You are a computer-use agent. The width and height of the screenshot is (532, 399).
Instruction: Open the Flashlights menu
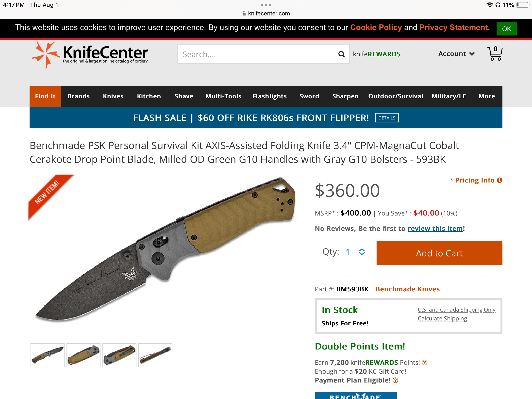[269, 96]
